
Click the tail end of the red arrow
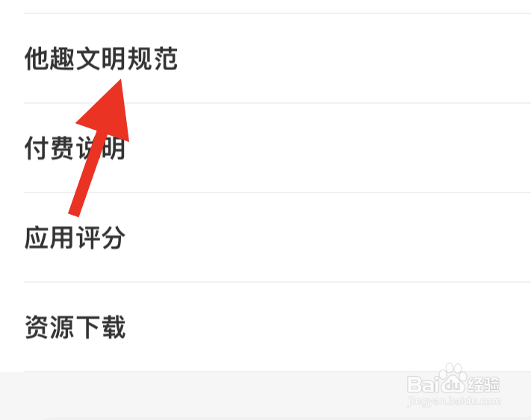pos(74,213)
